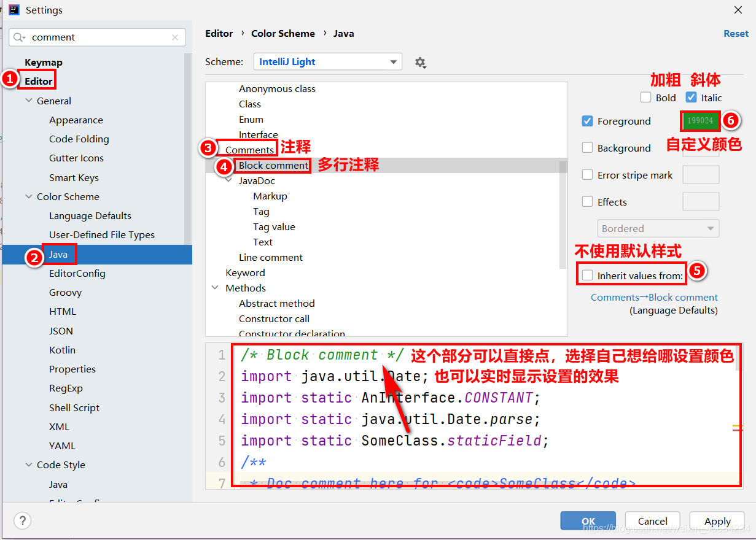Open Appearance settings page
This screenshot has height=540, width=756.
coord(76,120)
